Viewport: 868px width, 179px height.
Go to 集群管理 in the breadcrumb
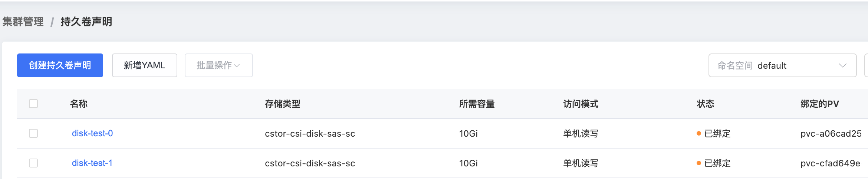point(23,22)
